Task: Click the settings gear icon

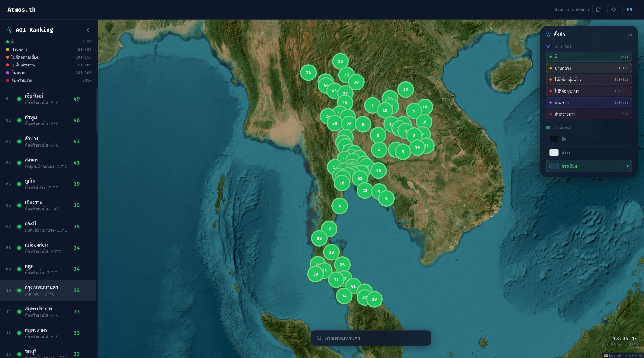Action: (x=549, y=34)
